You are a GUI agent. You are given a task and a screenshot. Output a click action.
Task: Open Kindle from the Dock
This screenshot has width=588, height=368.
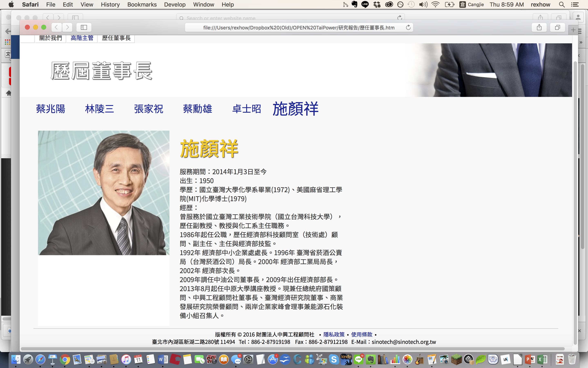click(x=346, y=359)
